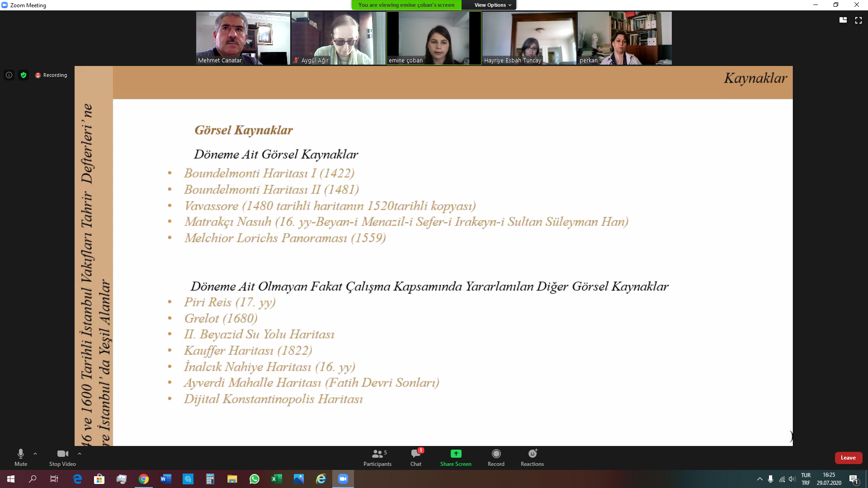Click the meeting information icon
The width and height of the screenshot is (868, 488).
[x=9, y=75]
